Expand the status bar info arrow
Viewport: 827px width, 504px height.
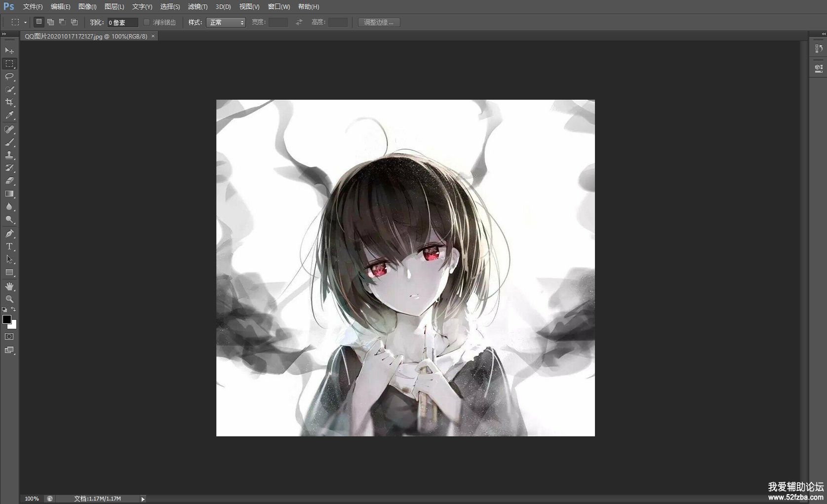click(143, 499)
